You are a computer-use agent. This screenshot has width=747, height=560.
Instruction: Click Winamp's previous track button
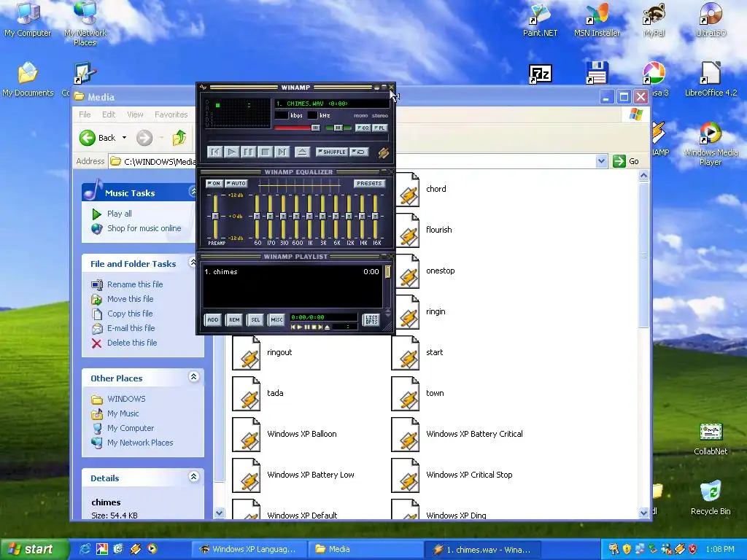(215, 152)
